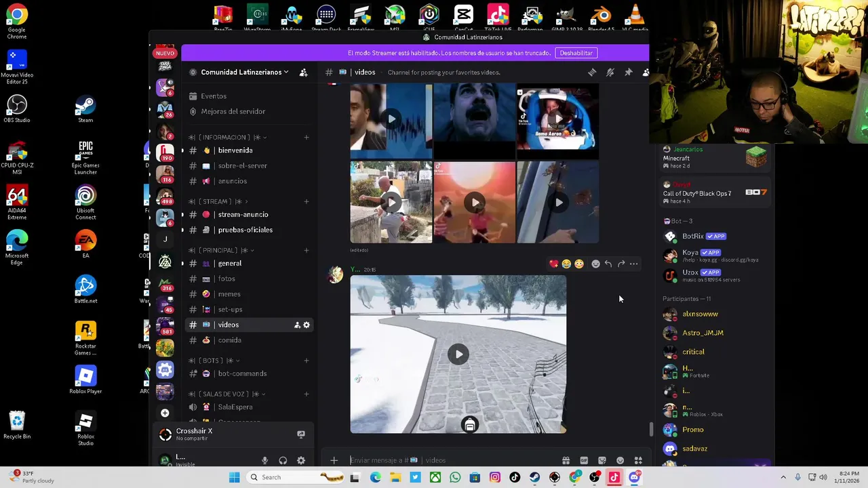
Task: Type in the Enviar mensaje input box
Action: pos(451,460)
